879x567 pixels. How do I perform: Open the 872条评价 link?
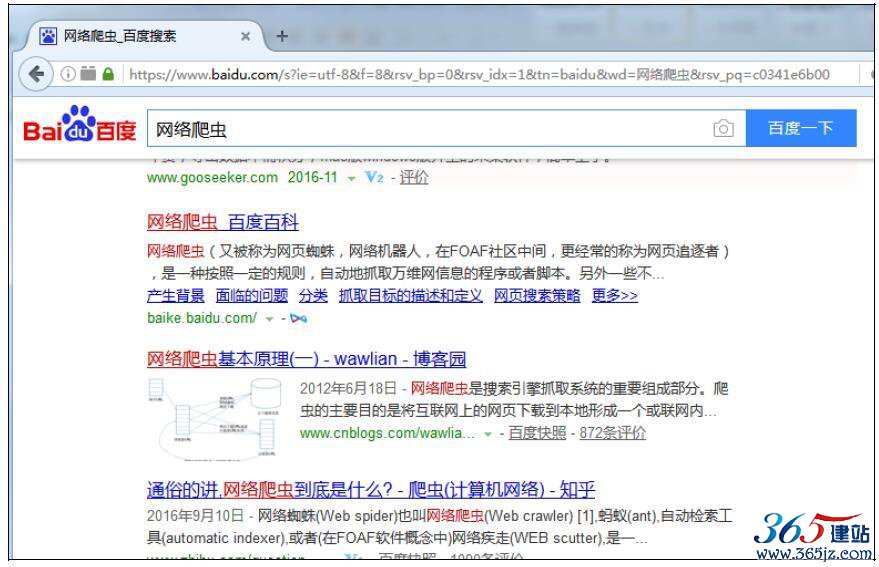coord(612,433)
